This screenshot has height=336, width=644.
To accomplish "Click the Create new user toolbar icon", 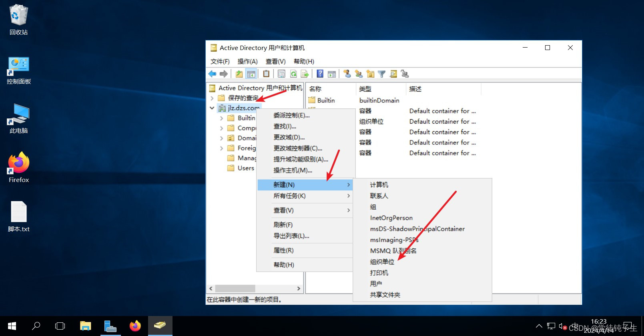I will (x=347, y=74).
